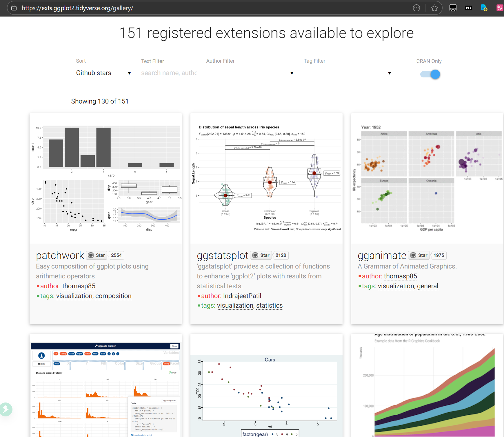The width and height of the screenshot is (504, 437).
Task: Open the gganimate gapminder preview image
Action: click(x=427, y=178)
